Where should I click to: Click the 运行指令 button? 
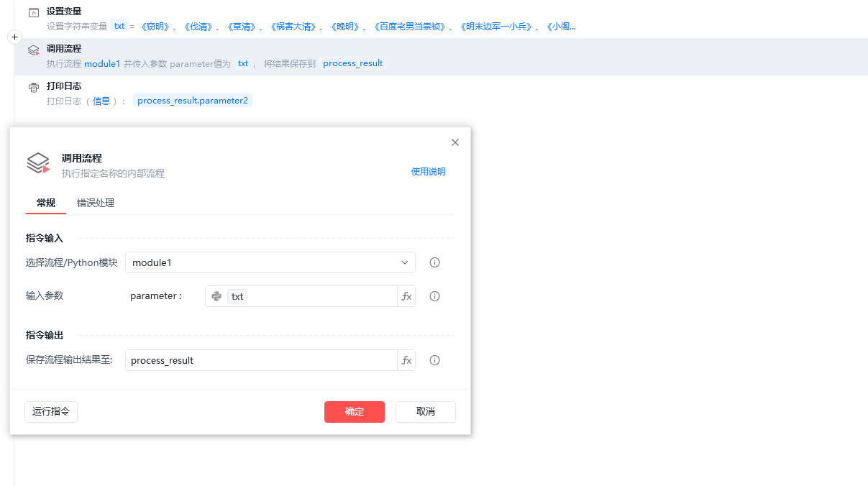point(51,411)
